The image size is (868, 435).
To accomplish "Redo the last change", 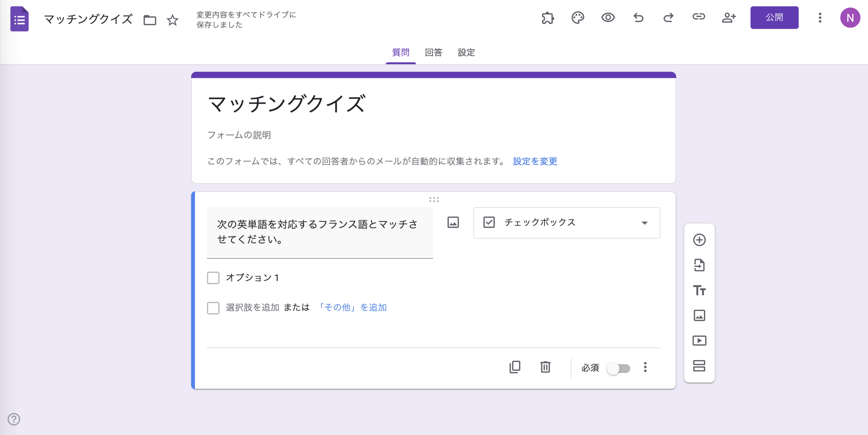I will (668, 18).
